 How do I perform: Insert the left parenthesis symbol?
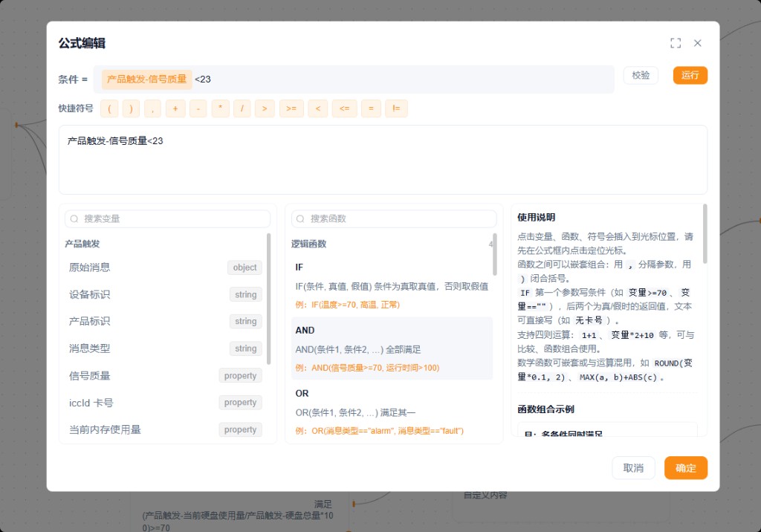(x=109, y=108)
